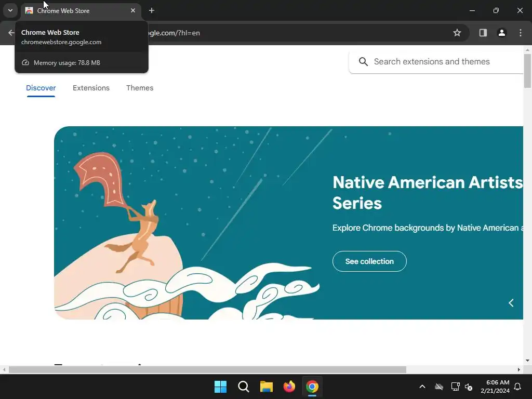Screen dimensions: 532x399
Task: Open the Windows Start menu
Action: pos(220,387)
